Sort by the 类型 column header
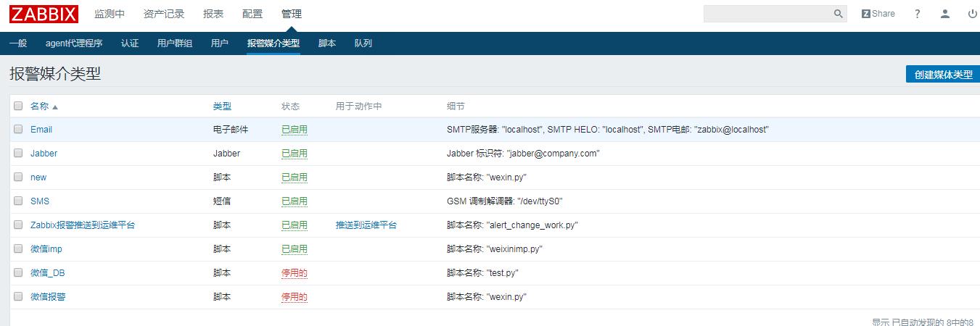Viewport: 980px width, 326px height. coord(222,106)
